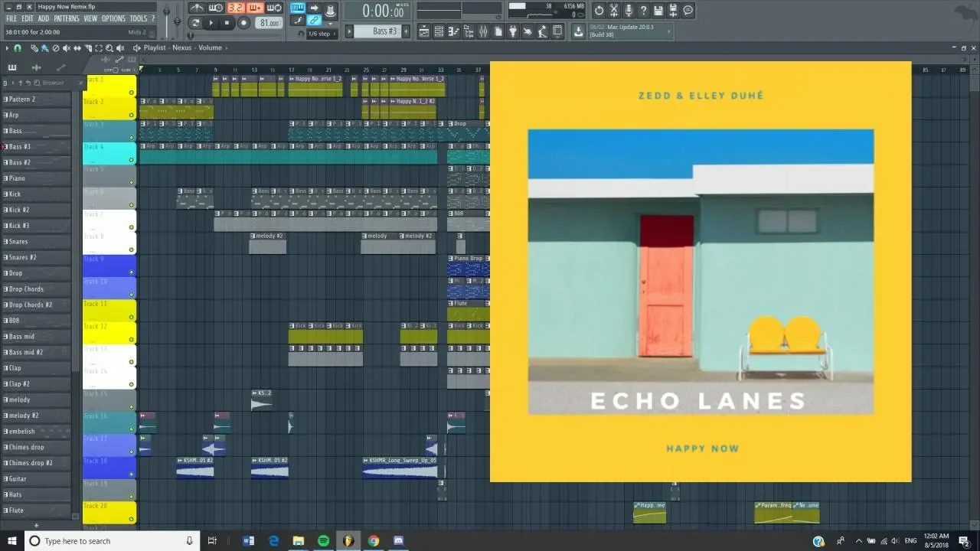980x551 pixels.
Task: Select the playlist zoom magnifier tool
Action: [109, 47]
